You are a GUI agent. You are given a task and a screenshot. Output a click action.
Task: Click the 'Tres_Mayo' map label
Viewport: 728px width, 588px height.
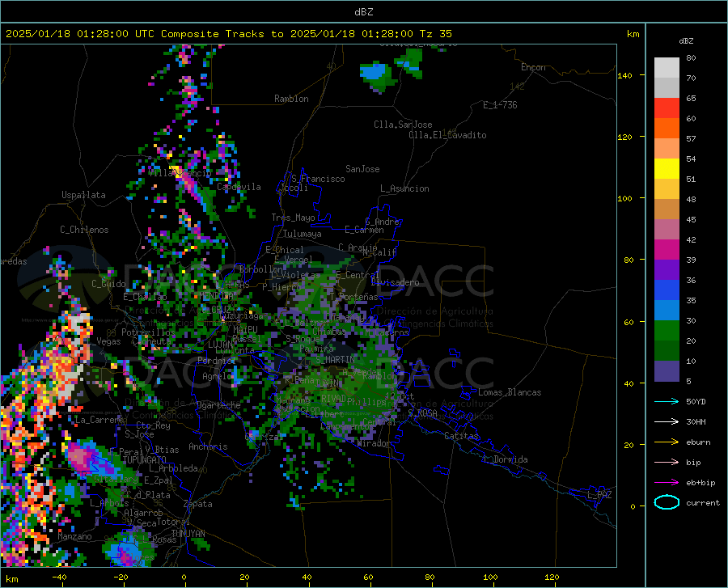(x=293, y=218)
